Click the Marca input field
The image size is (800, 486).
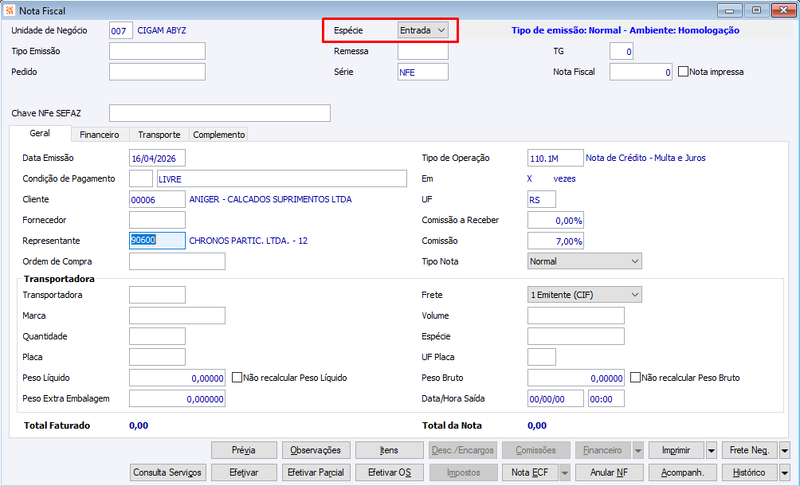click(177, 316)
